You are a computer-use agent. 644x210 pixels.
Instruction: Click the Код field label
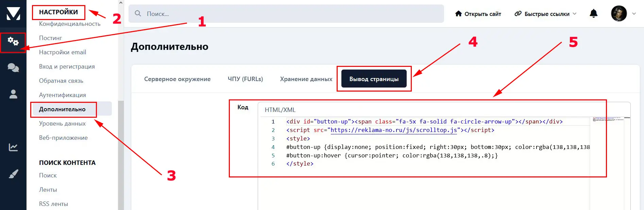coord(243,107)
